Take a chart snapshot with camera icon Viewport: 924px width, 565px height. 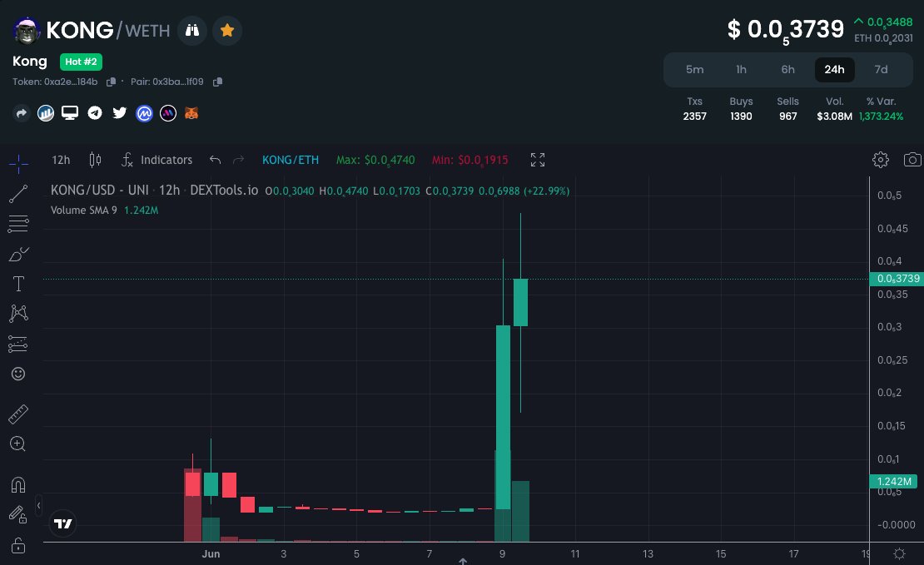click(912, 160)
